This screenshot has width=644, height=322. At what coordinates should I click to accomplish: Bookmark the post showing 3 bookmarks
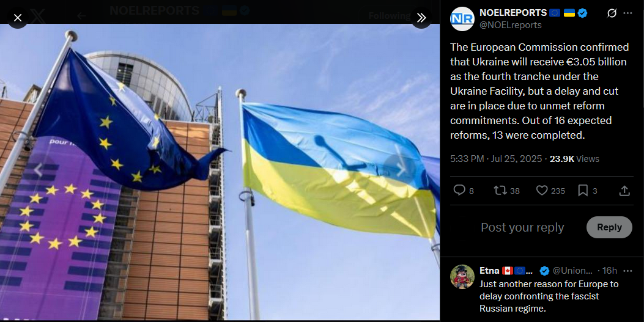point(587,191)
